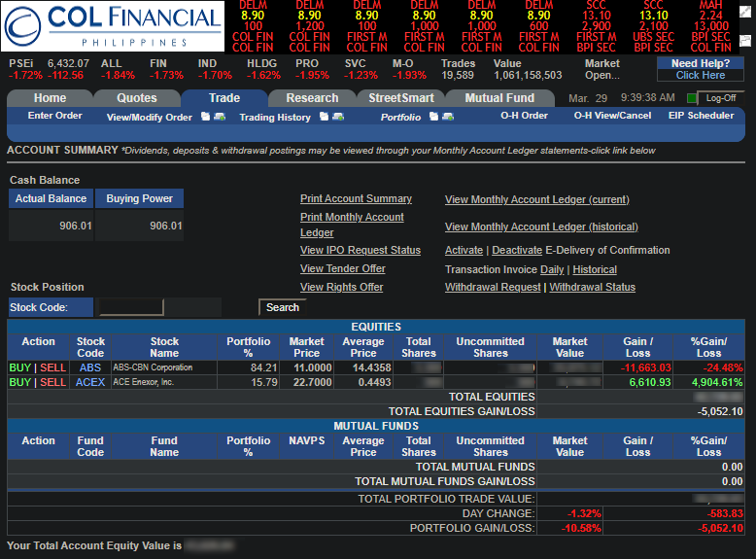
Task: Open View Rights Offer link
Action: (x=341, y=287)
